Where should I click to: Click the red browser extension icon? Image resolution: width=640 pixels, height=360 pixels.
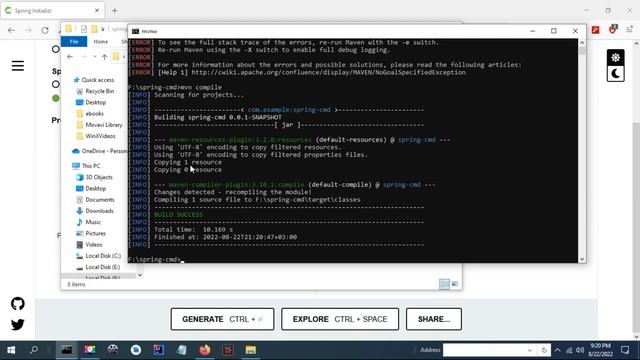click(596, 29)
